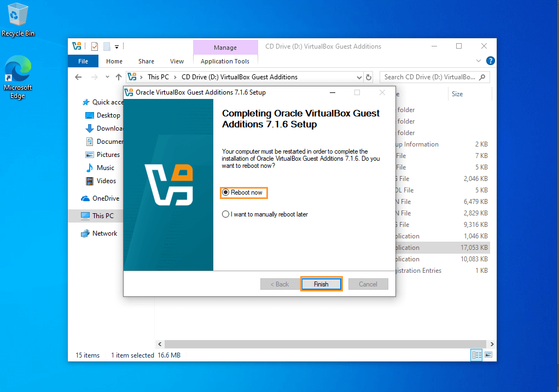Image resolution: width=559 pixels, height=392 pixels.
Task: Click CD Drive (D:) in address path
Action: point(240,77)
